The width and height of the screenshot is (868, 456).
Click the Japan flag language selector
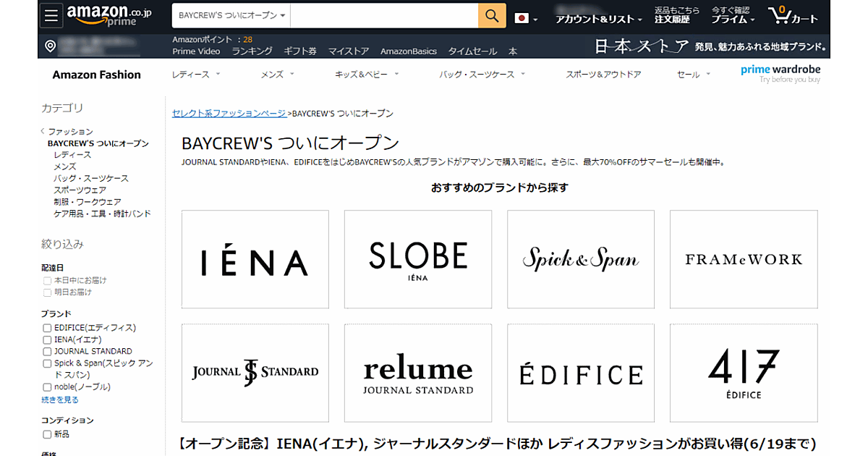[x=525, y=18]
